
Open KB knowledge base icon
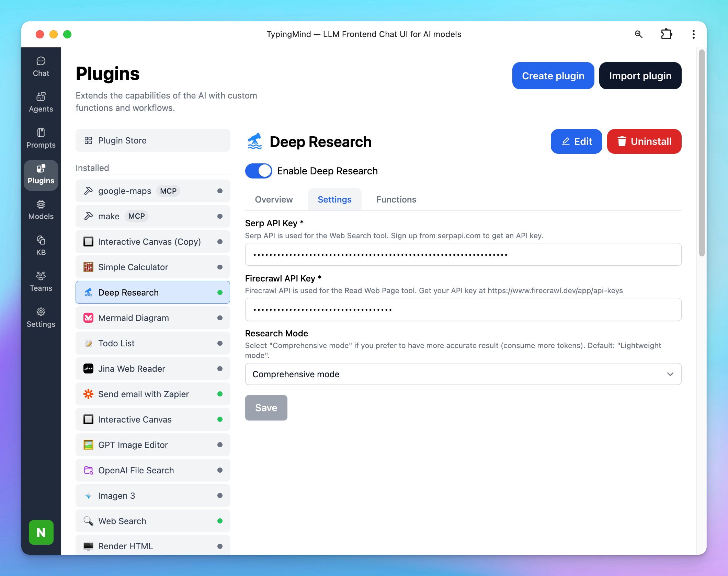pyautogui.click(x=41, y=246)
